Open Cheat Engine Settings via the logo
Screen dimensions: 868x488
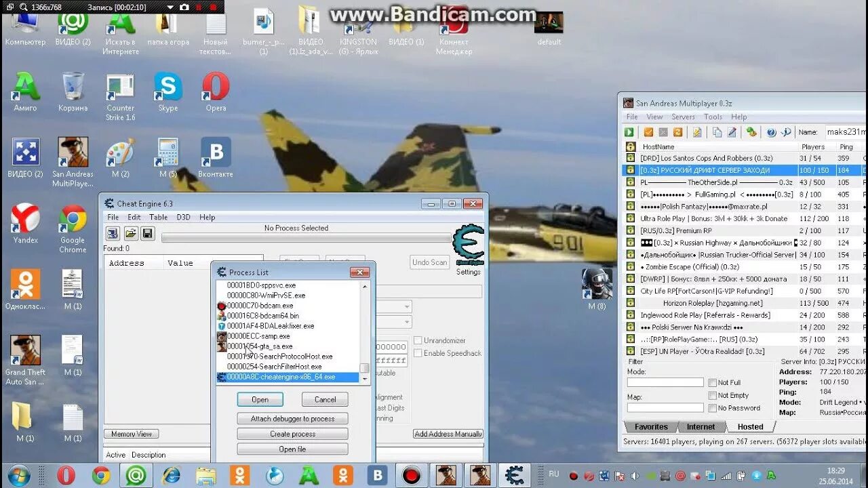(x=468, y=245)
